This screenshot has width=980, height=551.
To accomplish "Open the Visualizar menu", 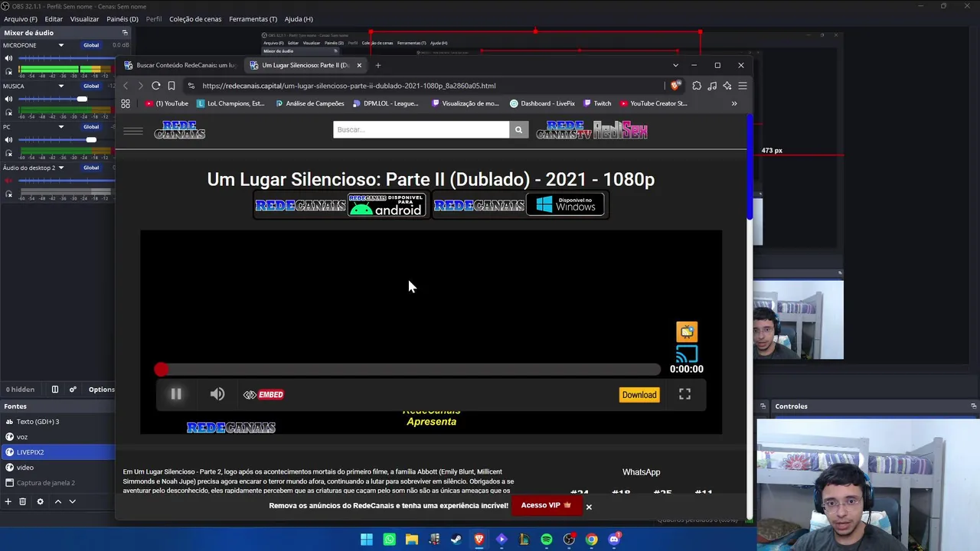I will (84, 19).
